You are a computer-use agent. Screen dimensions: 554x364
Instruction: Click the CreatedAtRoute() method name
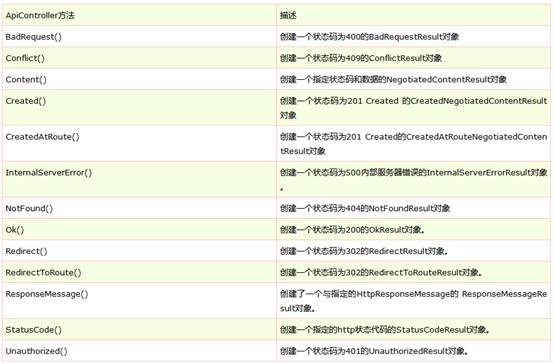click(42, 137)
